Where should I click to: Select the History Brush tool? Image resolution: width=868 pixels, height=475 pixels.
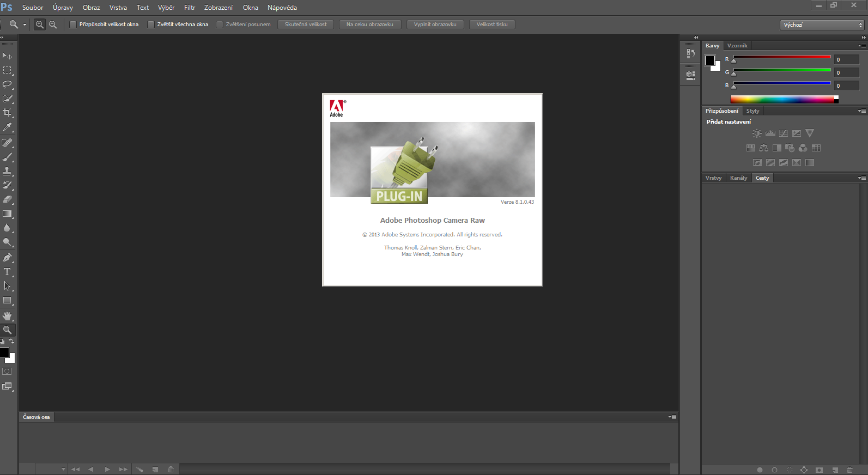coord(7,185)
